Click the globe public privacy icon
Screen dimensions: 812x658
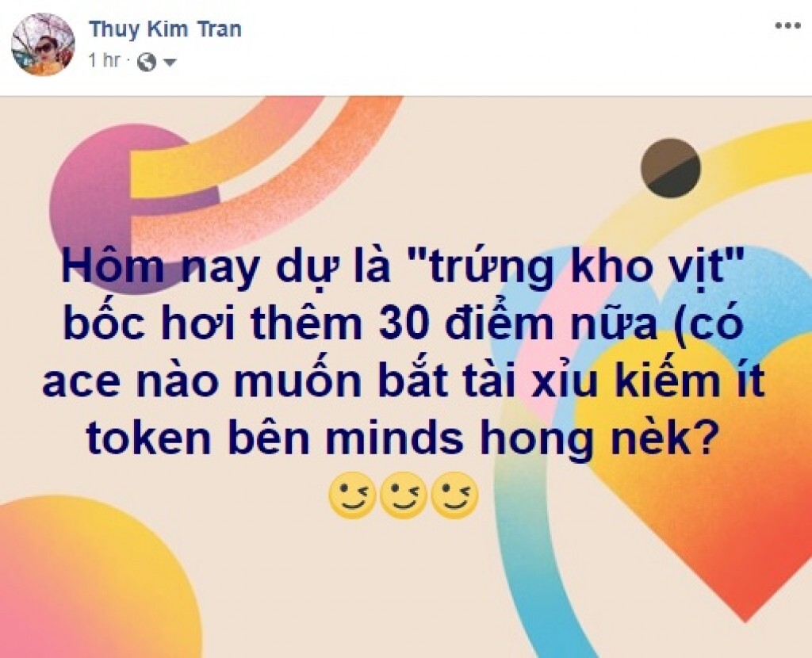tap(147, 63)
